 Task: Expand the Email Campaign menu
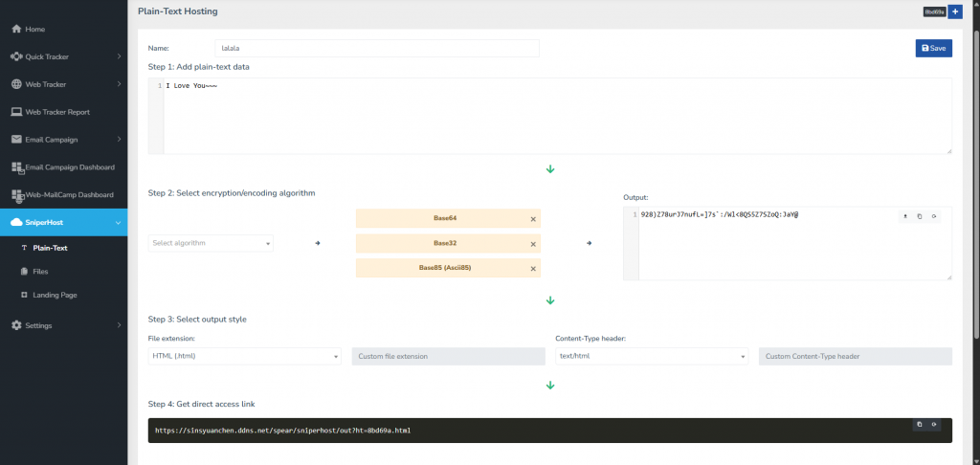(63, 140)
